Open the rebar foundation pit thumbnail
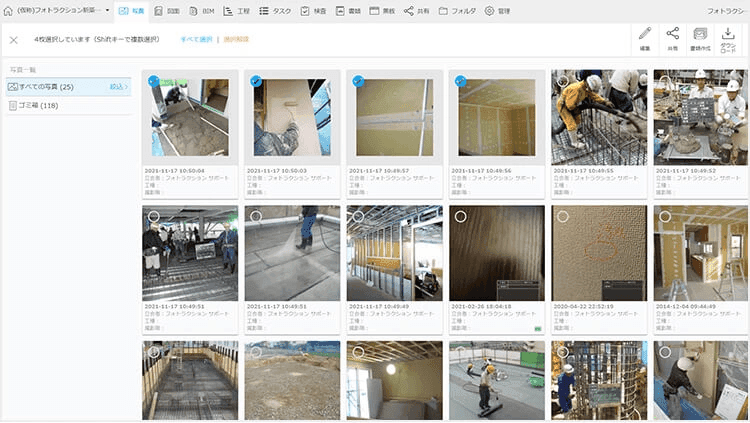This screenshot has height=423, width=750. click(x=190, y=380)
